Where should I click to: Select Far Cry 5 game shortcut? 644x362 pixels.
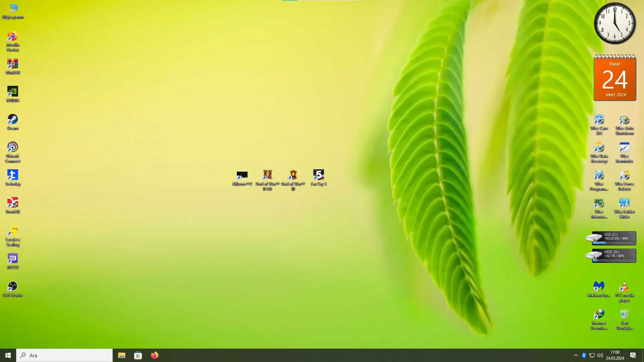coord(318,178)
